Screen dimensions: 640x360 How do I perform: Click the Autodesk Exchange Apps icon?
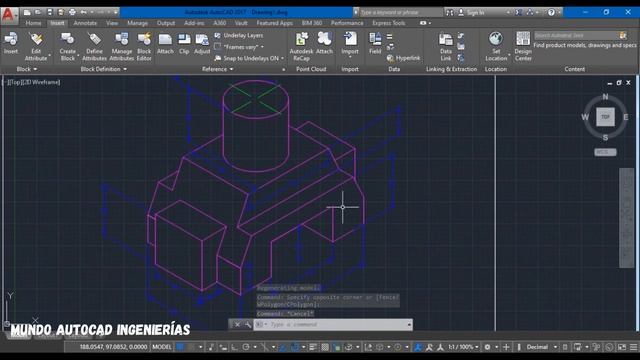click(x=518, y=12)
